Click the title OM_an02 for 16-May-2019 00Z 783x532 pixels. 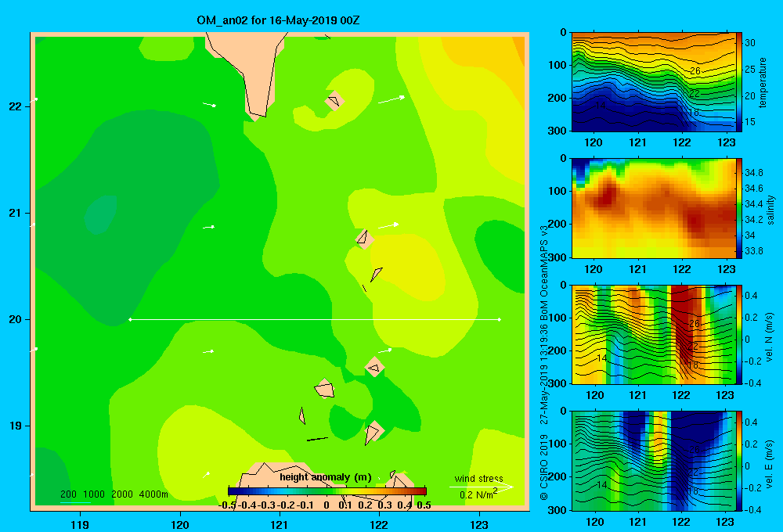point(278,20)
